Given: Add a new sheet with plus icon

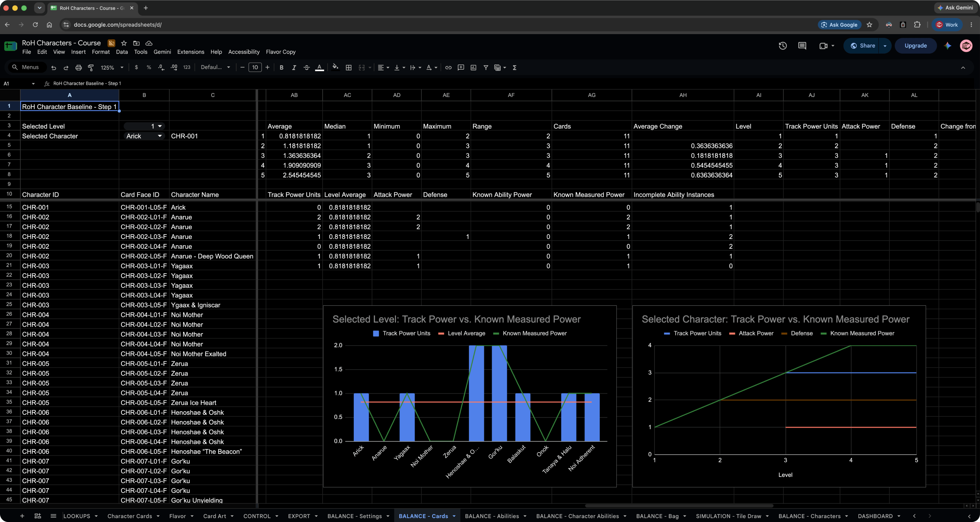Looking at the screenshot, I should (x=22, y=516).
